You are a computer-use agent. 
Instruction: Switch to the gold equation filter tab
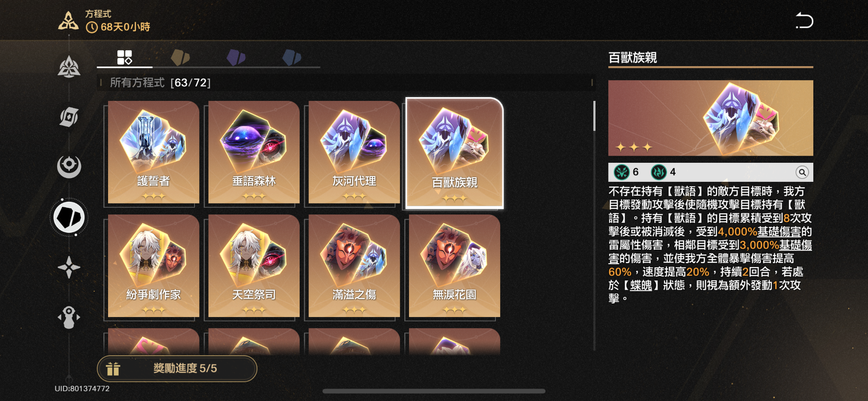180,58
